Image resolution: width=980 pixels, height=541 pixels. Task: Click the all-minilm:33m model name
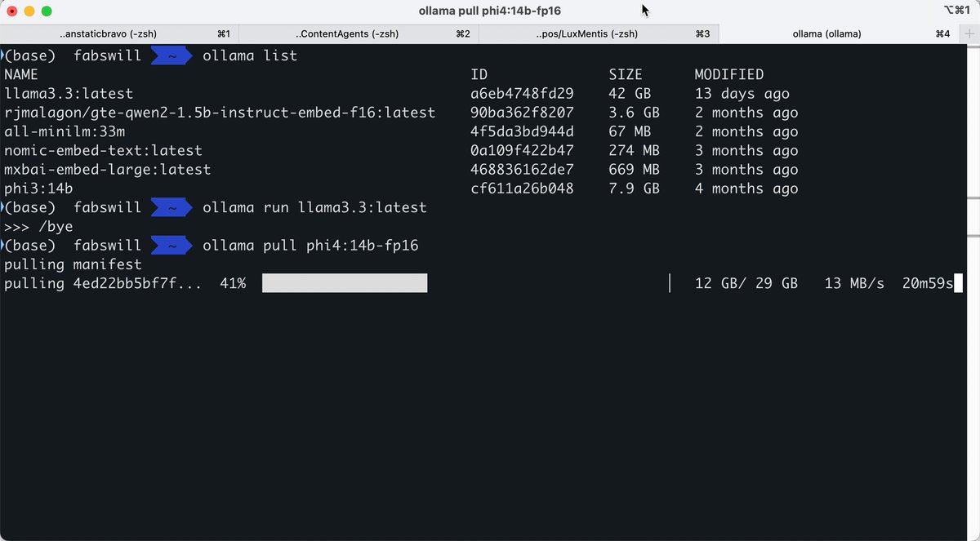pos(65,131)
